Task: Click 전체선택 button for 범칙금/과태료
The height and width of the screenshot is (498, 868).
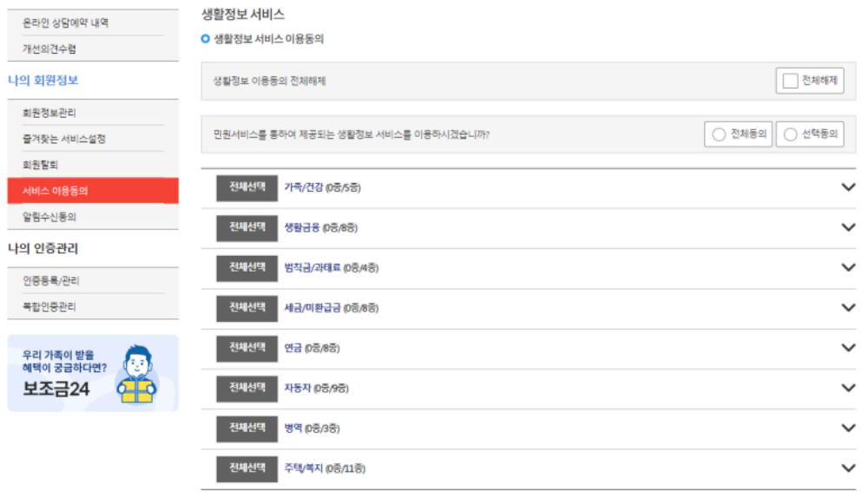Action: click(x=247, y=268)
